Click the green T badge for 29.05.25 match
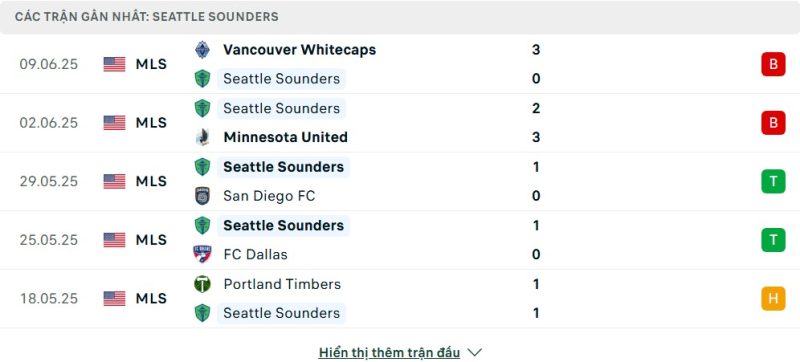The height and width of the screenshot is (362, 800). tap(773, 182)
